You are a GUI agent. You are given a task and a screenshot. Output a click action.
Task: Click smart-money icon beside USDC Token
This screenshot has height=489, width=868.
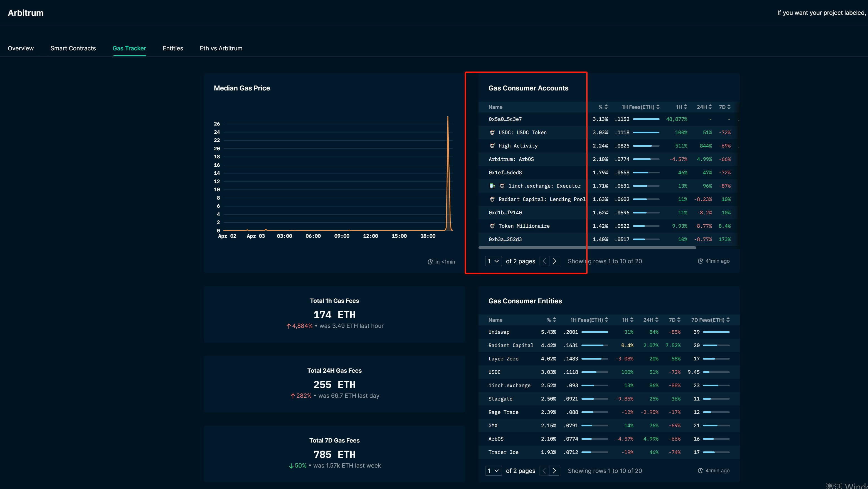pos(492,132)
